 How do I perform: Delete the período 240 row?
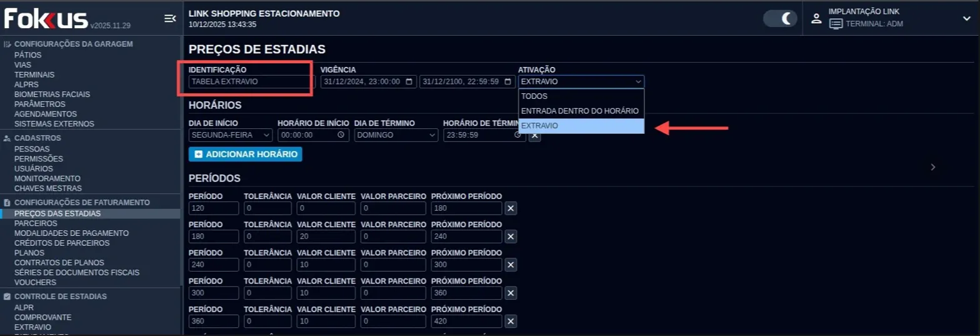[511, 265]
